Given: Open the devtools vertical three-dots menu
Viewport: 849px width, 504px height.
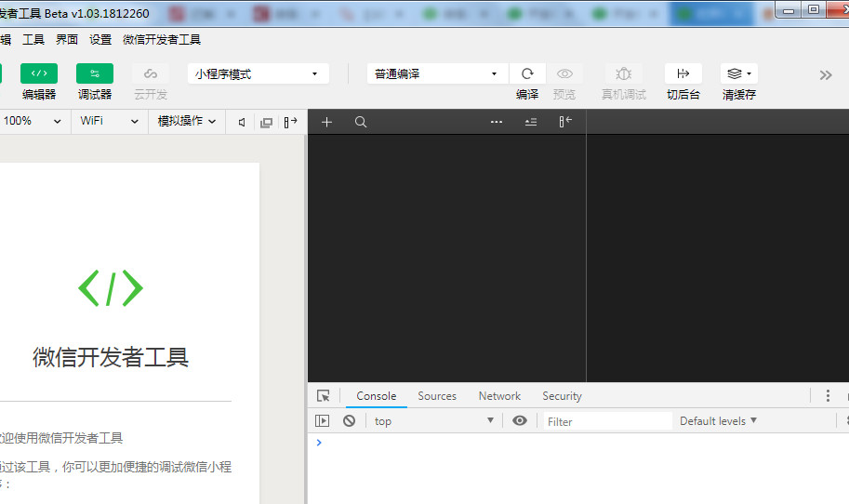Looking at the screenshot, I should [x=828, y=396].
